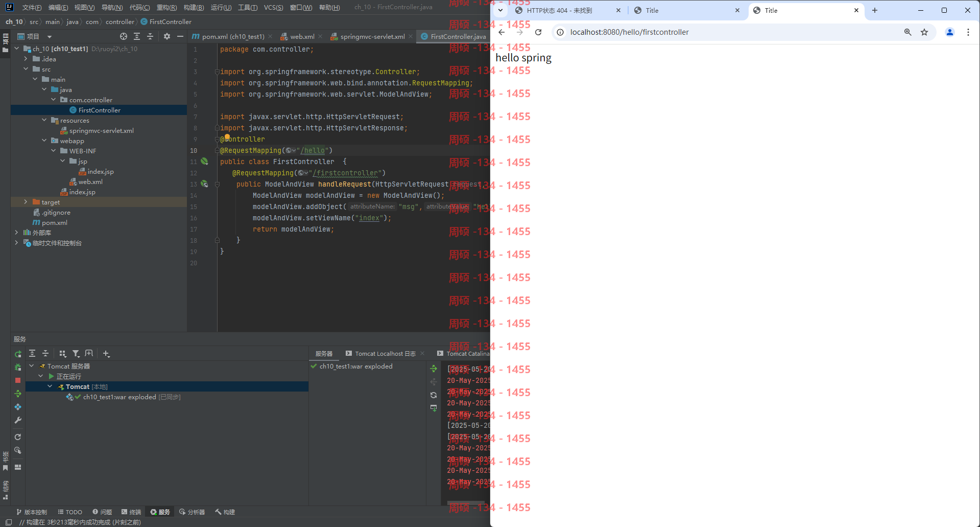The width and height of the screenshot is (980, 527).
Task: Open the 分析器 profiler tool window
Action: coord(192,512)
